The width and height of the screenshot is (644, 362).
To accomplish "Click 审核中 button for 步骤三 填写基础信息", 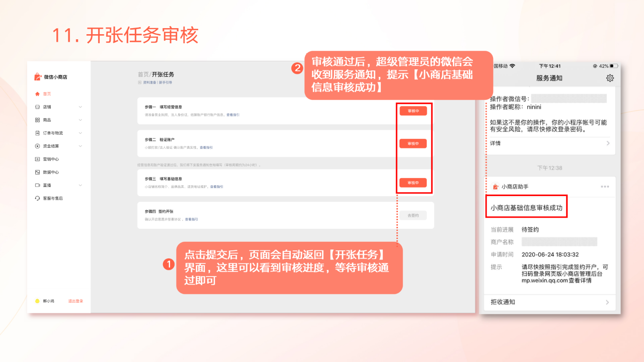I will coord(413,183).
